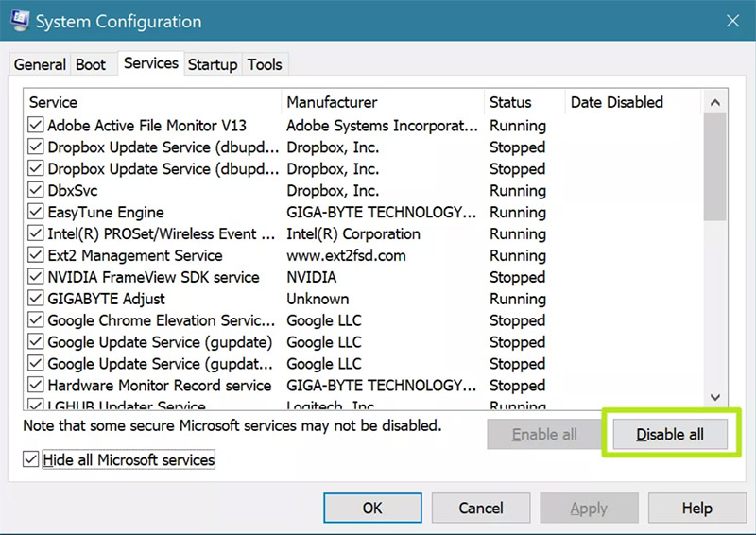The width and height of the screenshot is (756, 535).
Task: Click Stopped status of NVIDIA FrameView row
Action: pyautogui.click(x=517, y=277)
